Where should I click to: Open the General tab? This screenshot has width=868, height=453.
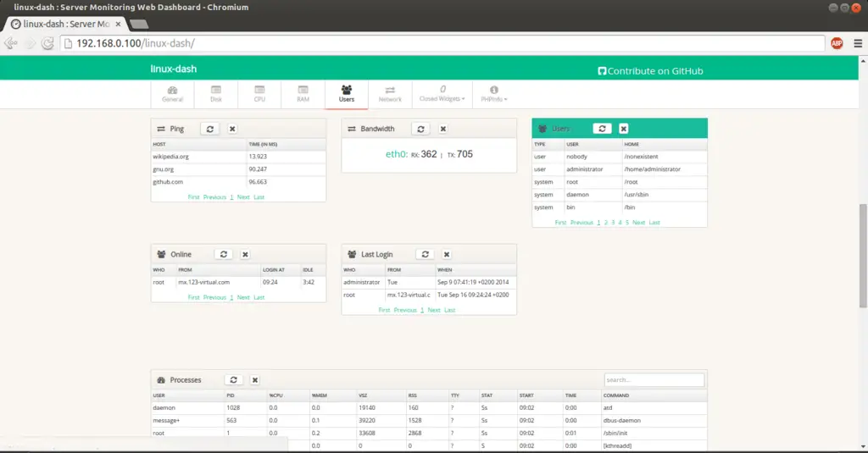click(172, 94)
